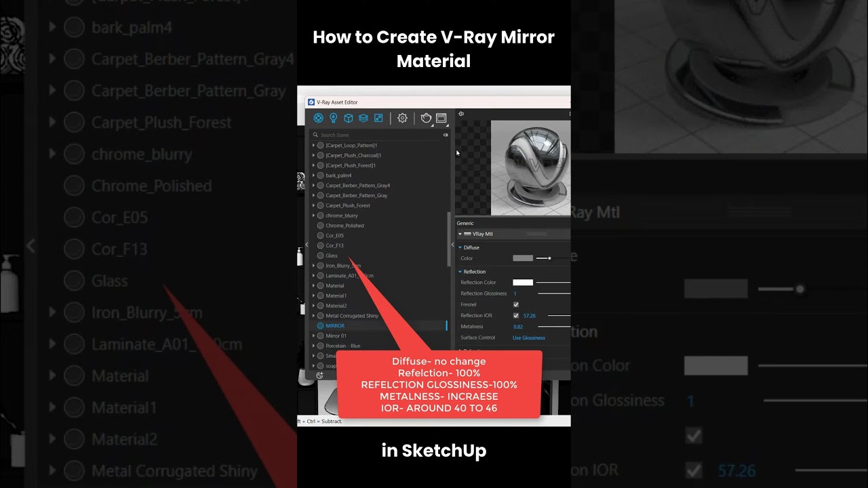Toggle the Fresnel checkbox
The width and height of the screenshot is (868, 488).
(516, 304)
